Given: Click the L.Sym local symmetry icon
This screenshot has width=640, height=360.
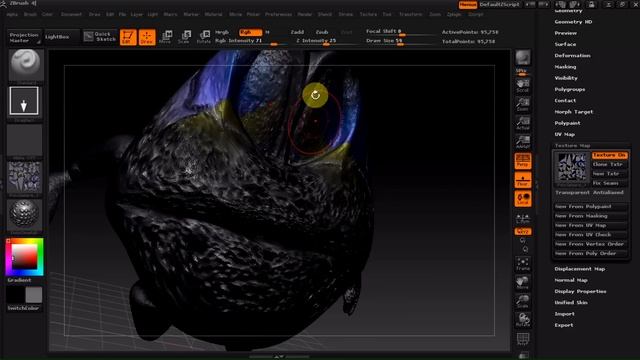Looking at the screenshot, I should (522, 218).
